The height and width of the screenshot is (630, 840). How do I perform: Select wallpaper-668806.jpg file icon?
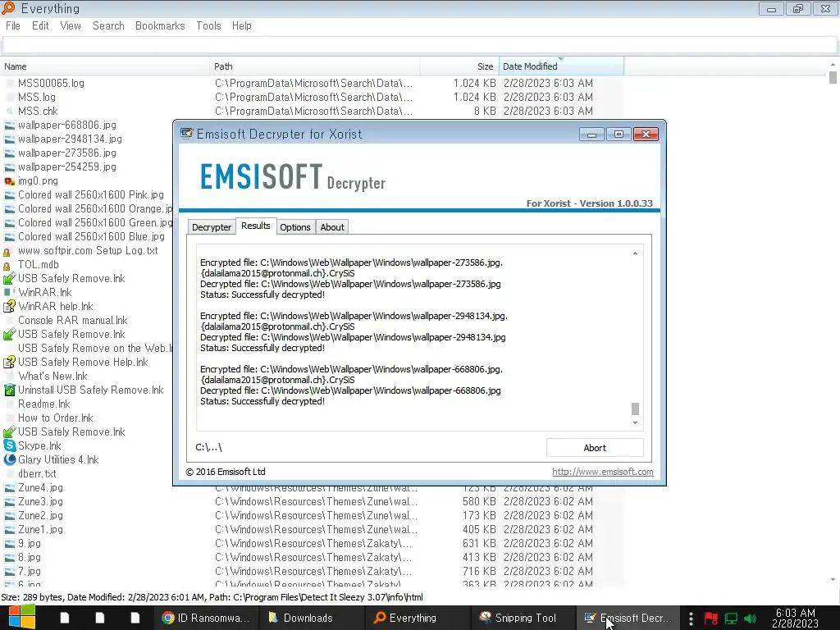click(10, 126)
